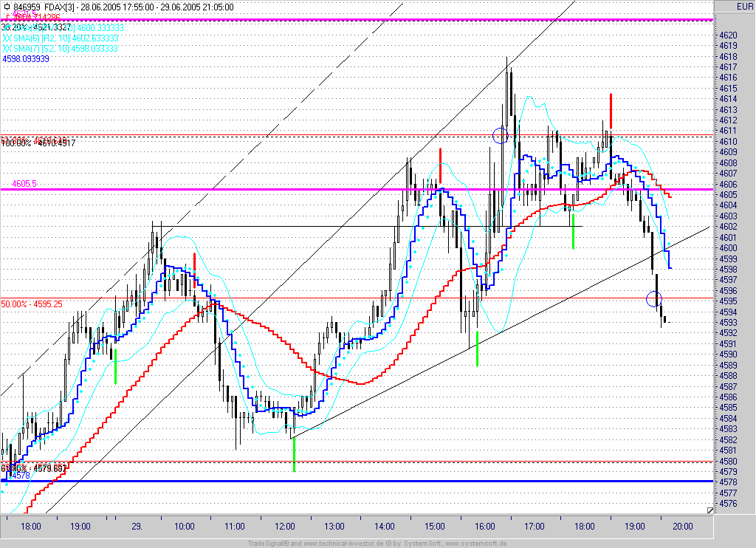Image resolution: width=756 pixels, height=548 pixels.
Task: Click the 12:00 time axis label
Action: click(285, 527)
